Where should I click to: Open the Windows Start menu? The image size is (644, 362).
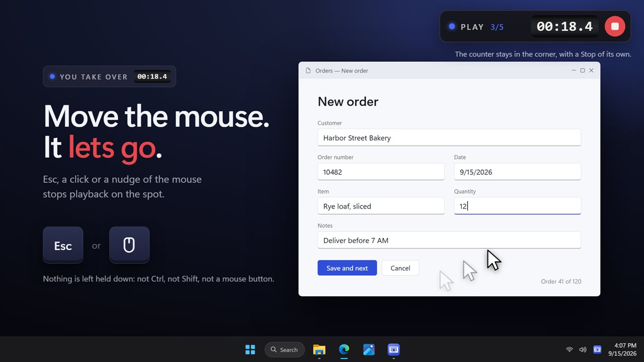tap(250, 349)
